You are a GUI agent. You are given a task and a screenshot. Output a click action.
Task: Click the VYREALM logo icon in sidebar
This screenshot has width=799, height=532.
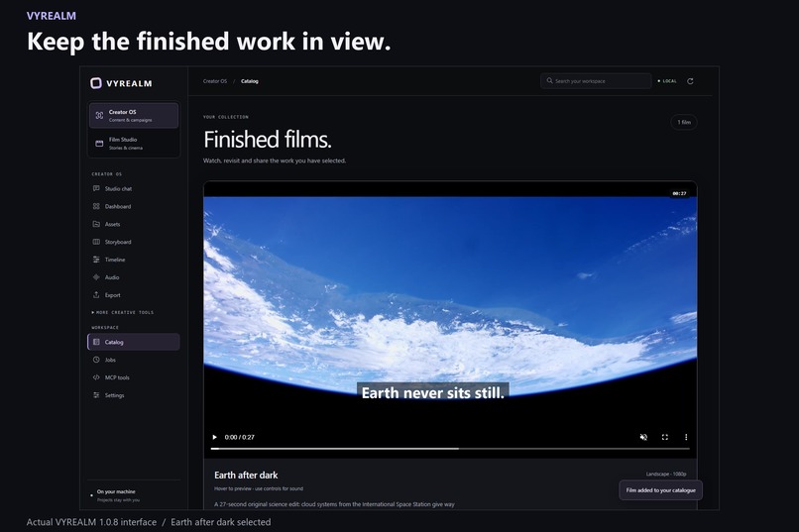[96, 83]
